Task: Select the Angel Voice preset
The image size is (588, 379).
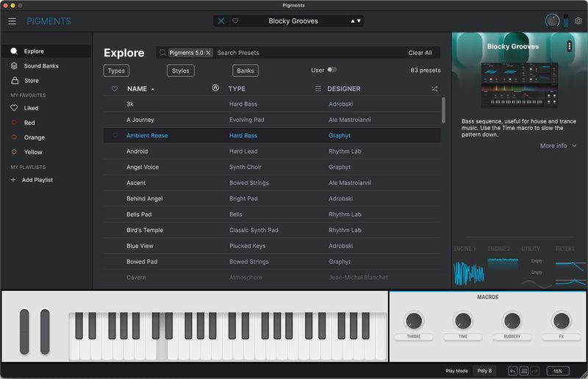Action: tap(272, 167)
